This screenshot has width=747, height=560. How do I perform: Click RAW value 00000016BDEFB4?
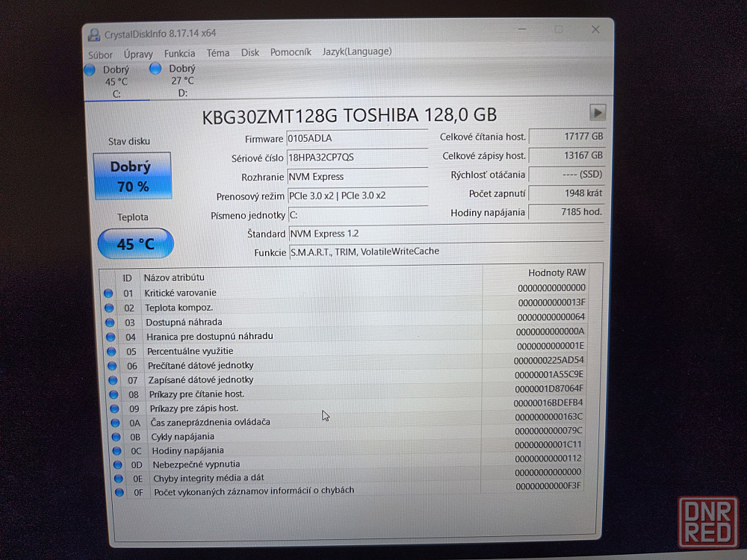548,403
